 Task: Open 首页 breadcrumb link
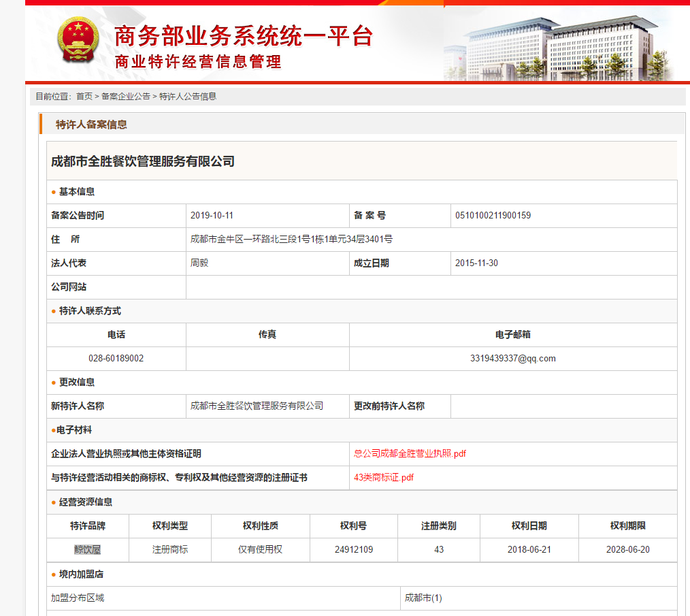[84, 97]
